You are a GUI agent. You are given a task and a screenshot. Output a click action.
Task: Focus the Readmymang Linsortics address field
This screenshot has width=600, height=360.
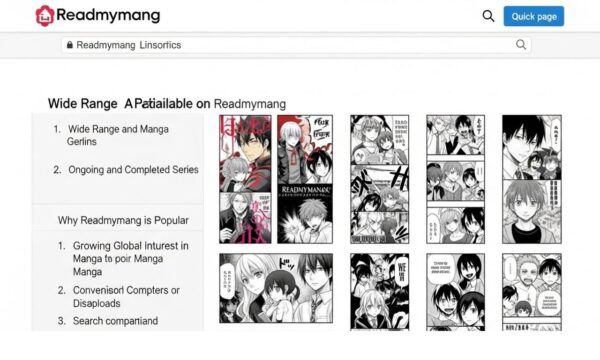click(296, 45)
